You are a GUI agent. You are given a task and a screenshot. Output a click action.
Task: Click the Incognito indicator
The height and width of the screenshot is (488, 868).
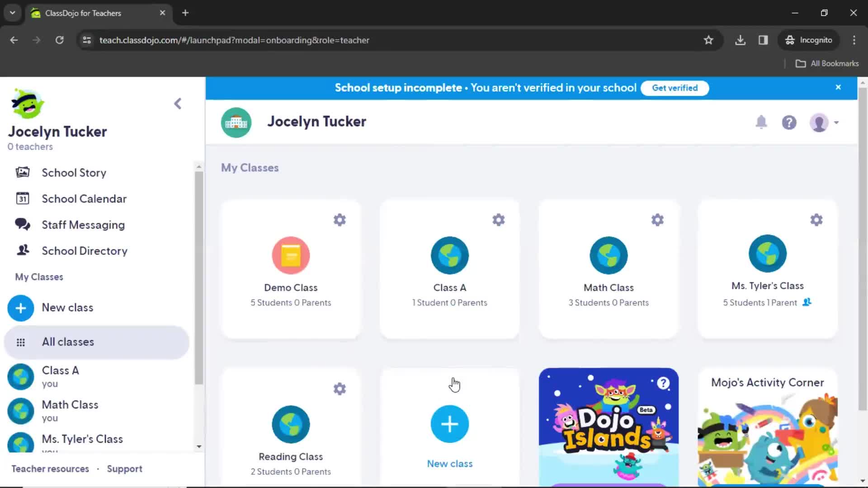click(x=809, y=40)
